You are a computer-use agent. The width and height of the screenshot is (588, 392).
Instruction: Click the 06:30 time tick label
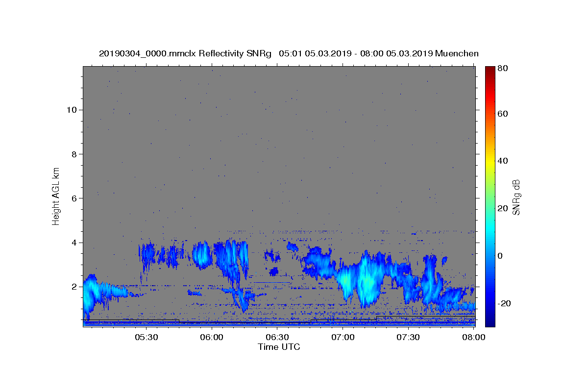(x=277, y=337)
